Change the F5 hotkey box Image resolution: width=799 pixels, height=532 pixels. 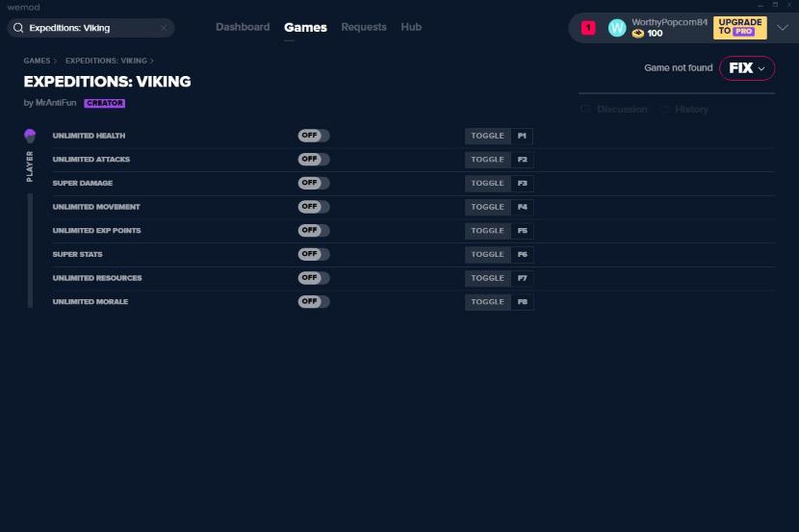click(523, 231)
